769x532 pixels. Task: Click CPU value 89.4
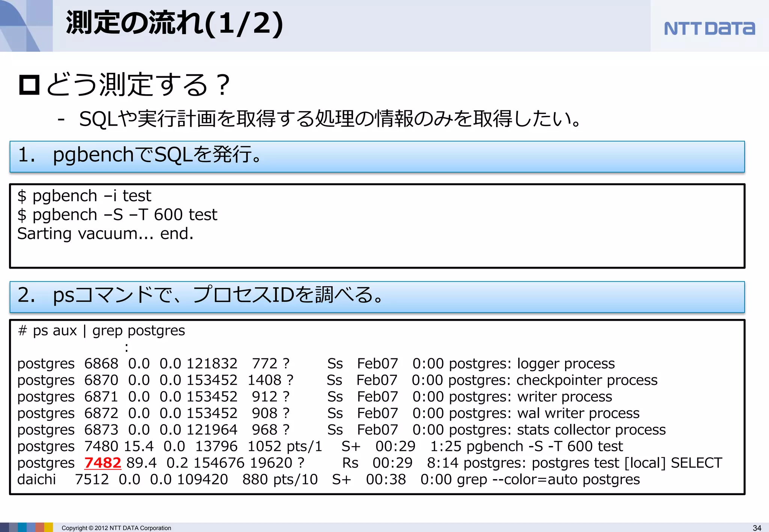[x=141, y=463]
